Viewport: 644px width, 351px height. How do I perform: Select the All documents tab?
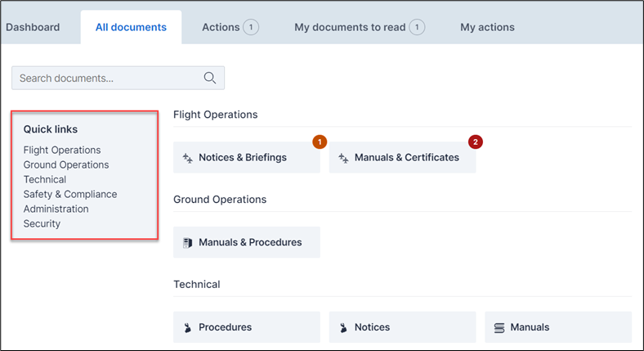131,27
